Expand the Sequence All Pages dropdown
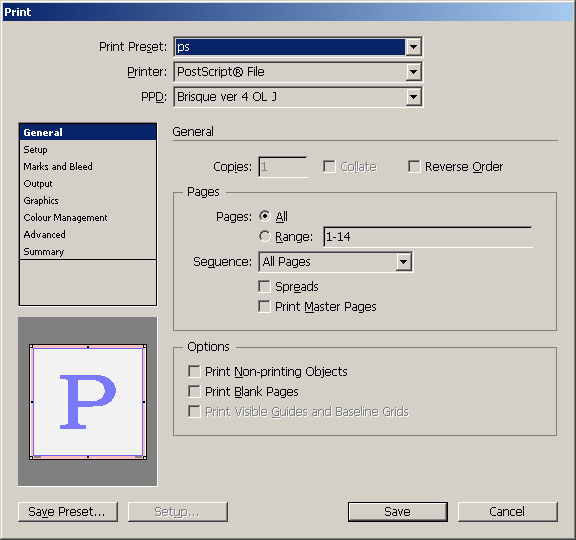This screenshot has height=540, width=576. click(403, 262)
